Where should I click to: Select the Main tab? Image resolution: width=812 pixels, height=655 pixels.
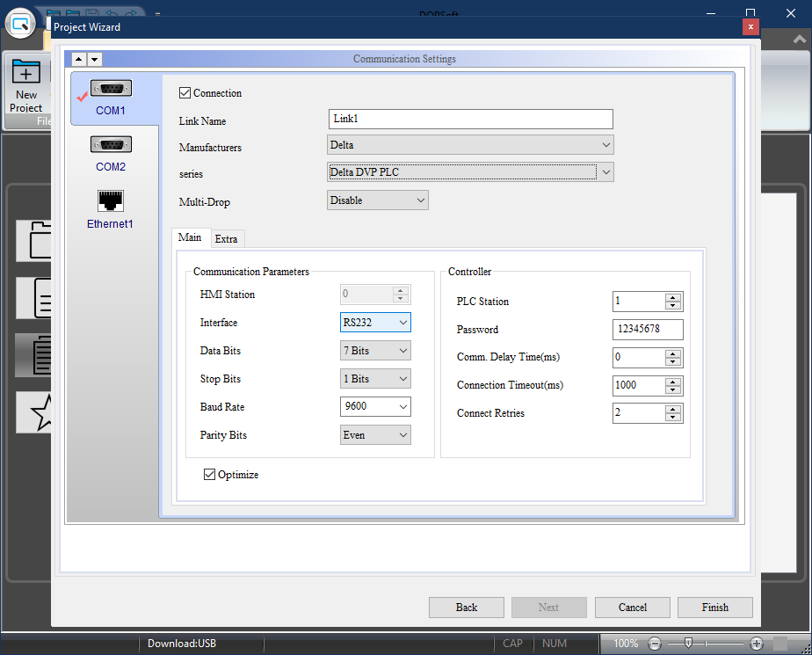tap(190, 237)
